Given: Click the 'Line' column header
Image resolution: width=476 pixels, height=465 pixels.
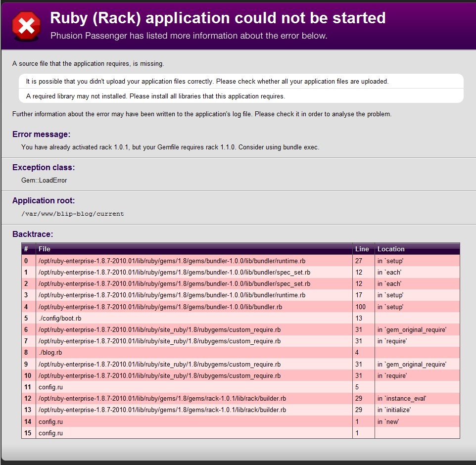Looking at the screenshot, I should click(362, 249).
